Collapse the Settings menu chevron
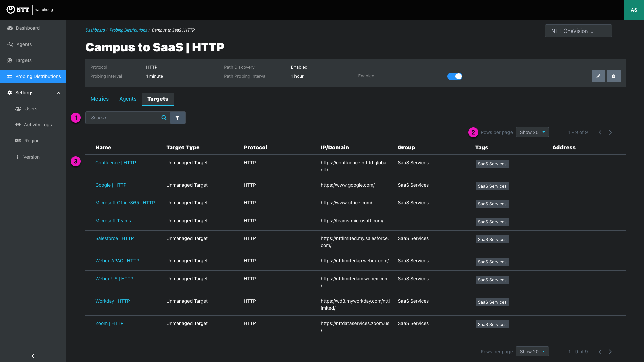This screenshot has width=644, height=362. click(59, 93)
